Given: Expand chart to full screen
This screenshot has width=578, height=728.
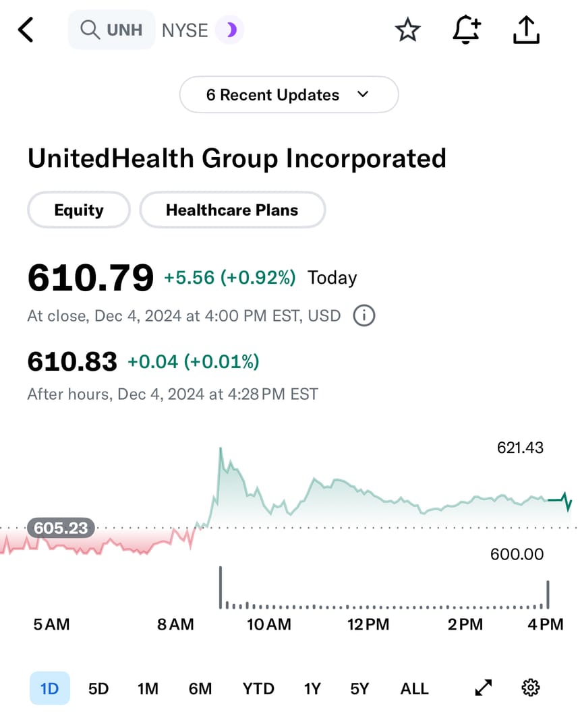Looking at the screenshot, I should 484,688.
